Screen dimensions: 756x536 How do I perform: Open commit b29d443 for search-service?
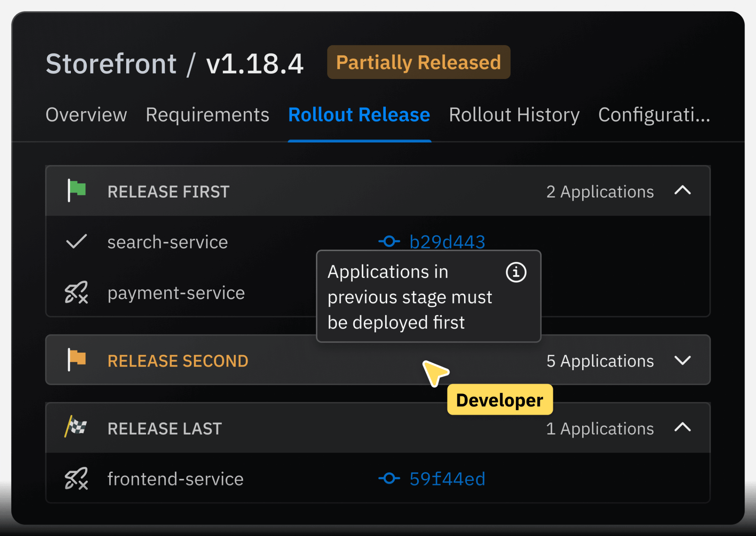447,242
